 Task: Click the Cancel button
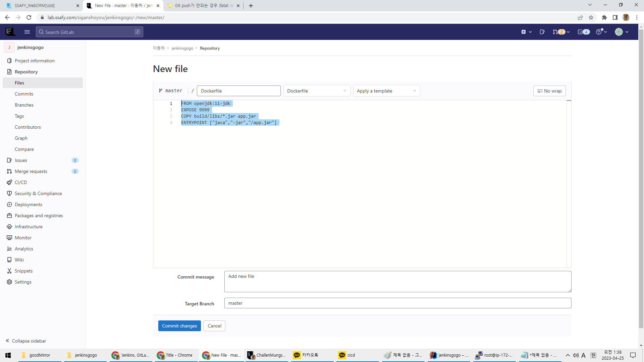pos(214,326)
